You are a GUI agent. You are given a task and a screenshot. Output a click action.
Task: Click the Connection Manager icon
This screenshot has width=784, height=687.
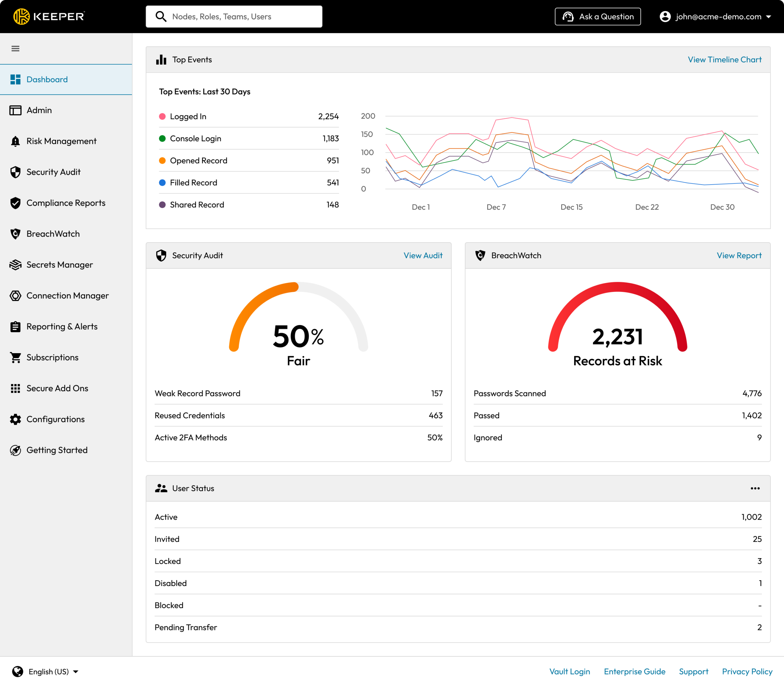point(15,296)
